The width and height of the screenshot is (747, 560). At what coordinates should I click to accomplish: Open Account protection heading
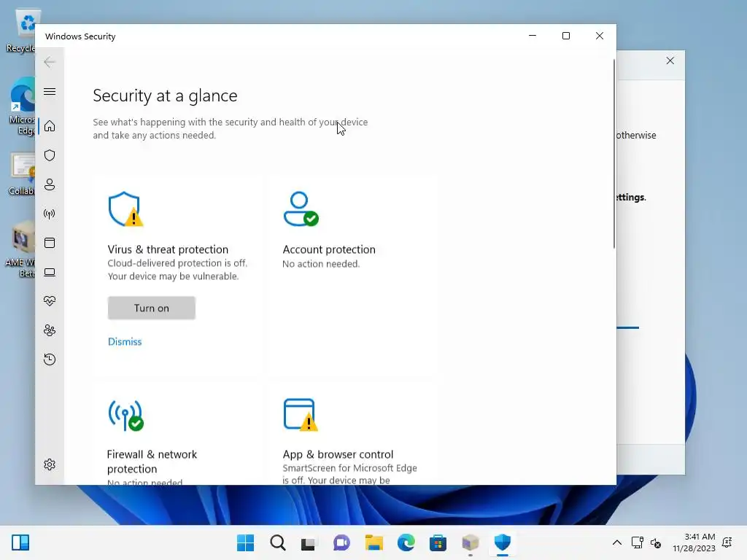tap(329, 249)
